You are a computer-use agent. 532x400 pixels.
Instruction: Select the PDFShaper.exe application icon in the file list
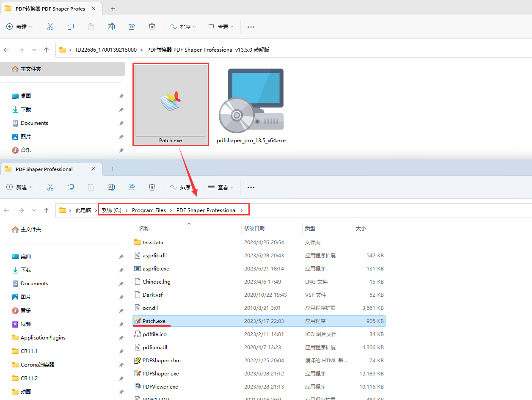pyautogui.click(x=137, y=374)
